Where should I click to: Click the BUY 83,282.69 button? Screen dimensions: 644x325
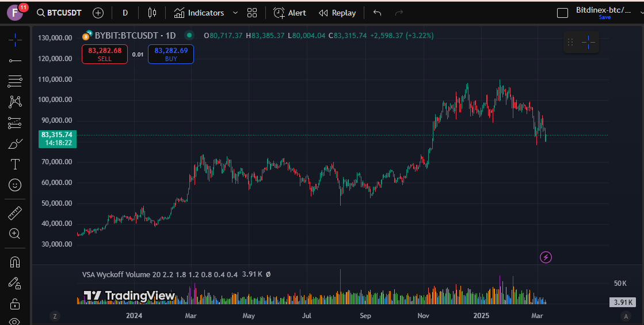[171, 54]
